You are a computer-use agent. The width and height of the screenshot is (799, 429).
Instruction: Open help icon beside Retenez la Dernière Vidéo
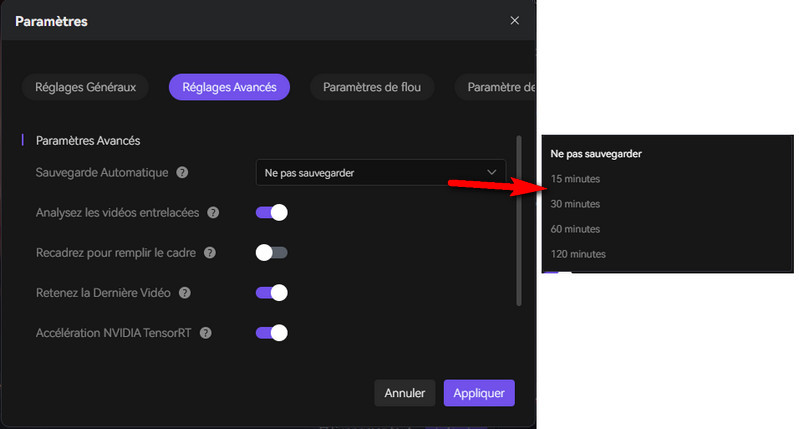pyautogui.click(x=185, y=293)
